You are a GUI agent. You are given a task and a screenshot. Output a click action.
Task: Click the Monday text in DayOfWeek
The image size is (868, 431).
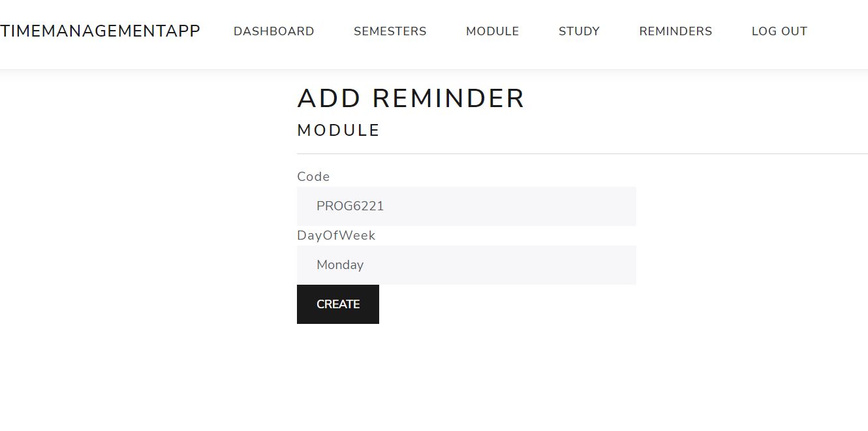coord(340,264)
